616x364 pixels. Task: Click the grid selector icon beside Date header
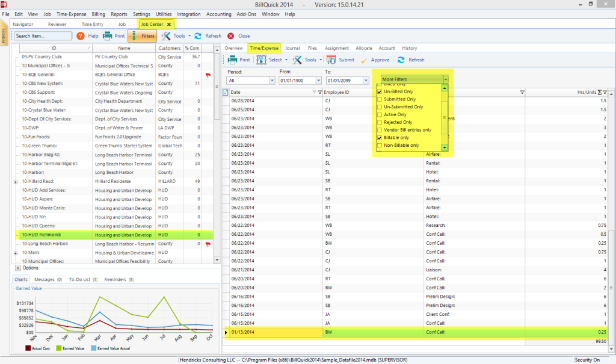pyautogui.click(x=226, y=93)
